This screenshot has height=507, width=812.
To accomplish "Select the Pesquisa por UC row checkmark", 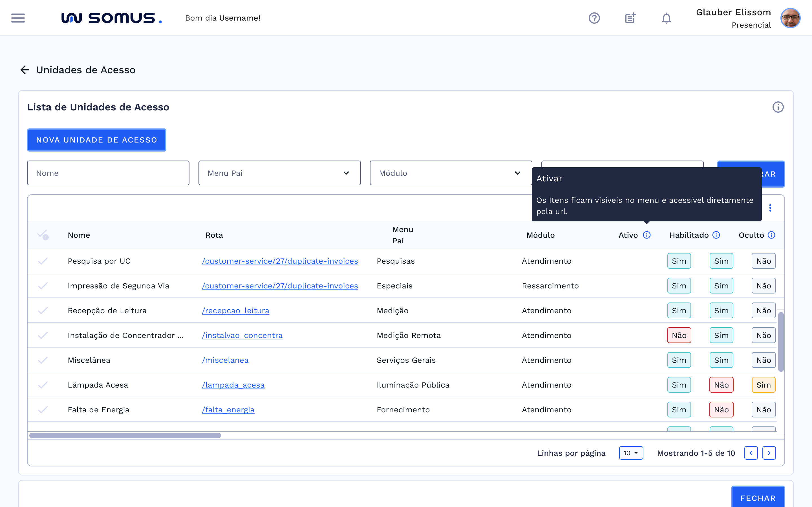I will [43, 261].
